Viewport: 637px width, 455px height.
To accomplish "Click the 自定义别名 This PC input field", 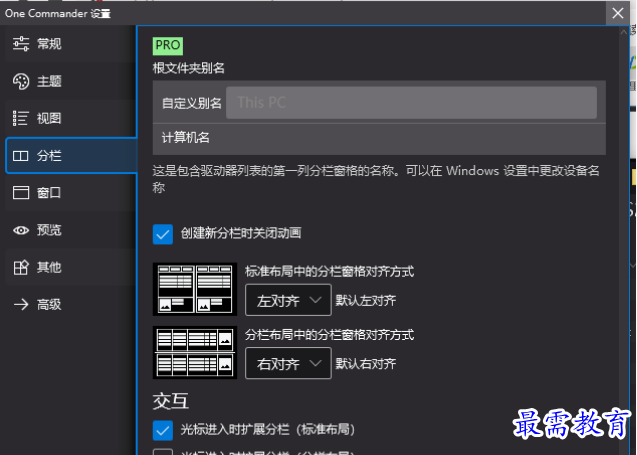I will pyautogui.click(x=411, y=102).
